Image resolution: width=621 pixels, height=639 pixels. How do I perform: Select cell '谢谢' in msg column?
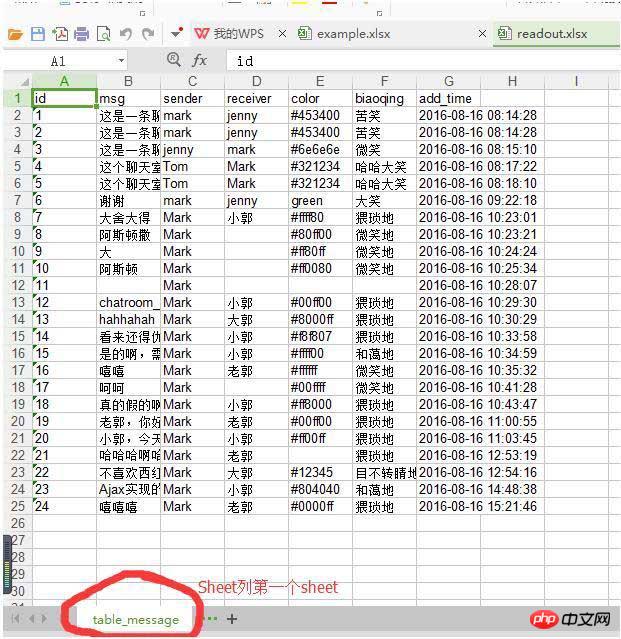[128, 201]
